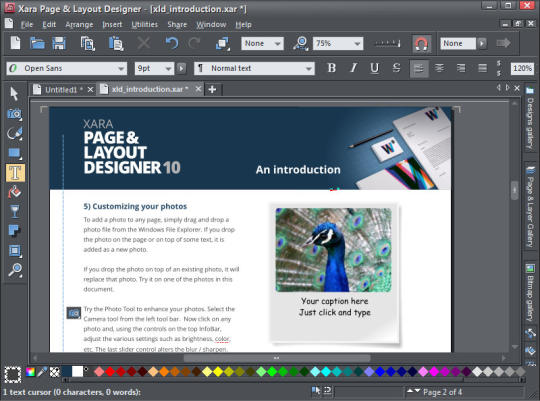
Task: Set right text alignment
Action: click(461, 68)
